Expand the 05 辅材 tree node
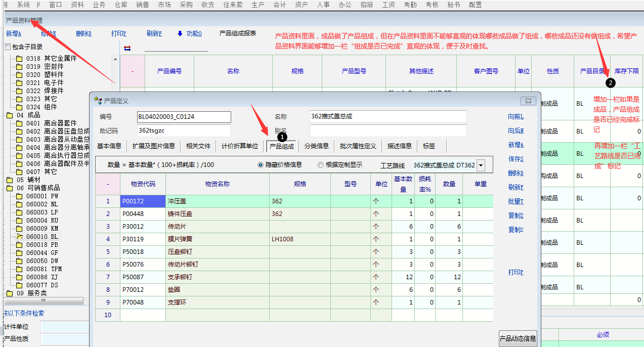Image resolution: width=644 pixels, height=347 pixels. click(x=10, y=180)
